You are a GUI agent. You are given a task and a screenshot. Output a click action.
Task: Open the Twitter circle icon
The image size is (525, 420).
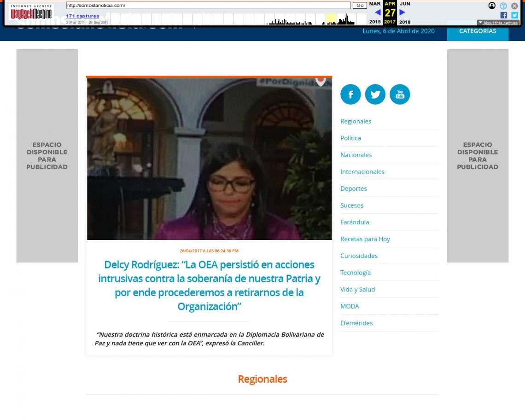(375, 94)
